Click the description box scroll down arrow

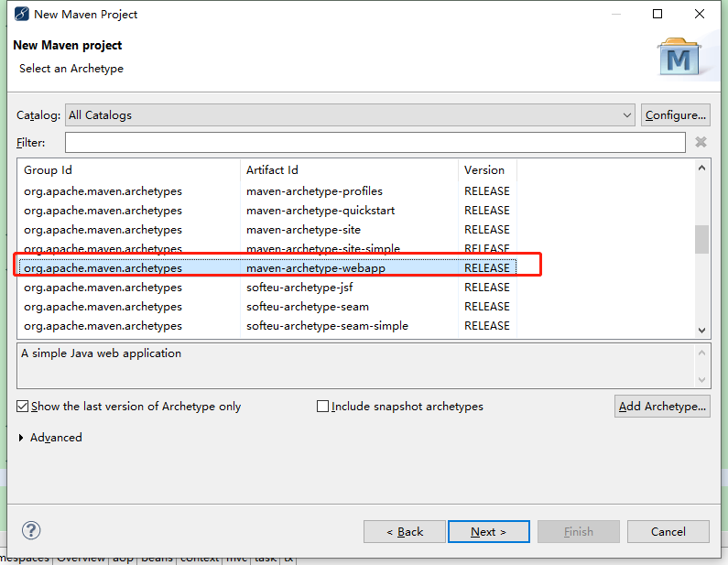(x=701, y=379)
